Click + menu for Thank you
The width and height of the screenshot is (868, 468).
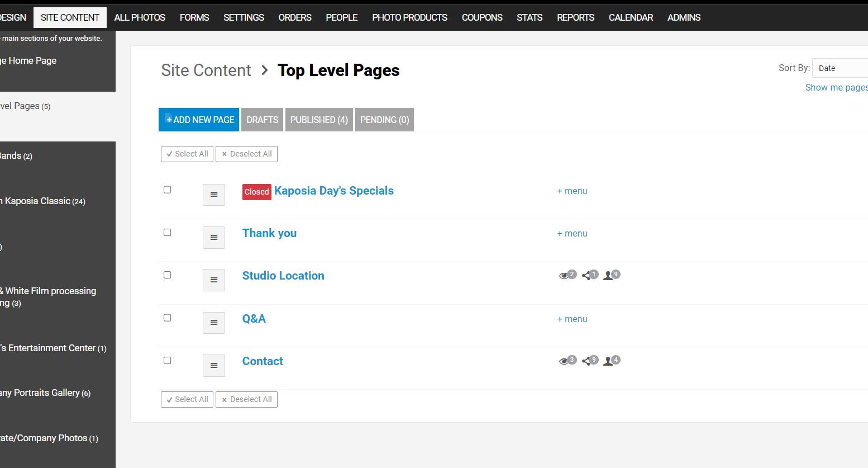click(x=572, y=233)
